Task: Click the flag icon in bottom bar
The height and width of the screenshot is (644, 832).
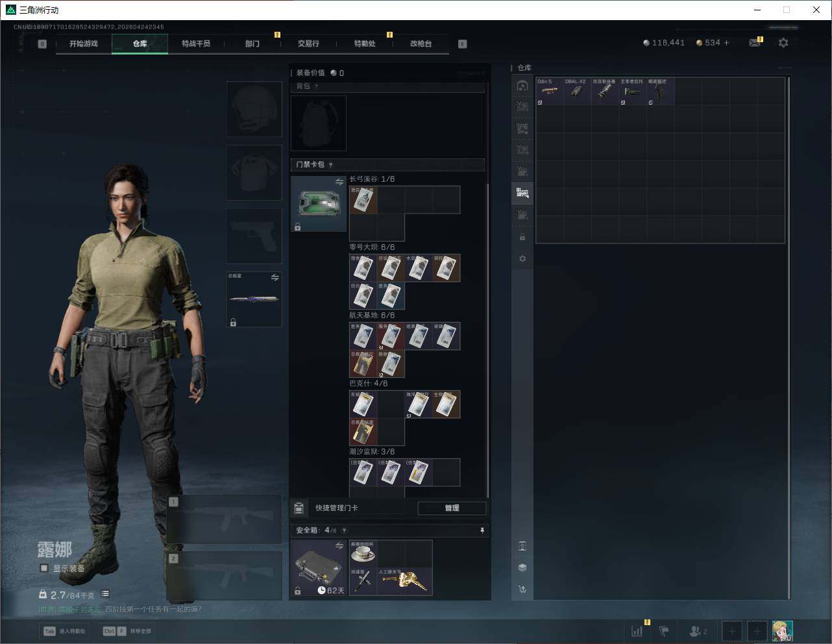Action: pyautogui.click(x=664, y=631)
